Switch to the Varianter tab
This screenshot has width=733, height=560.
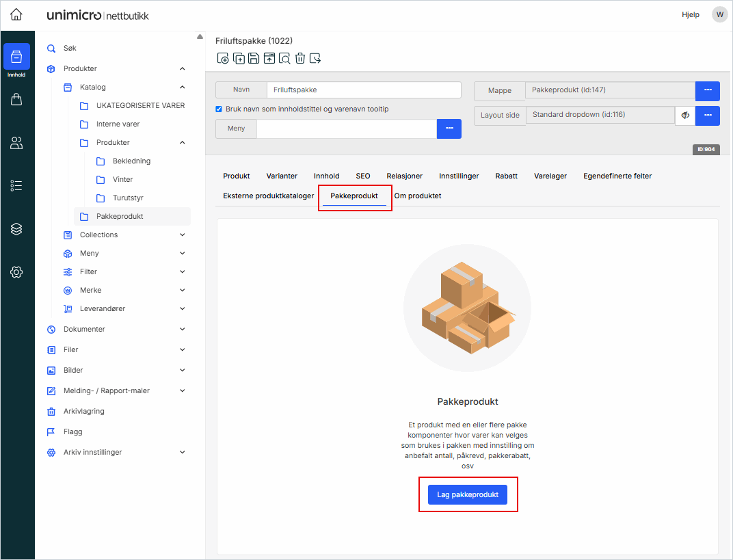point(282,176)
